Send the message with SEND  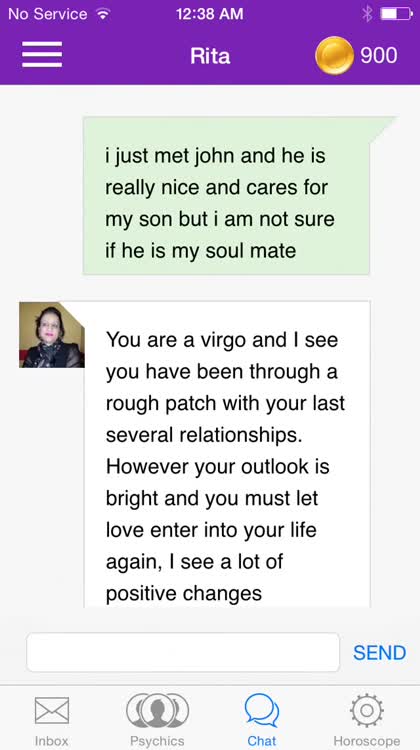pos(379,652)
